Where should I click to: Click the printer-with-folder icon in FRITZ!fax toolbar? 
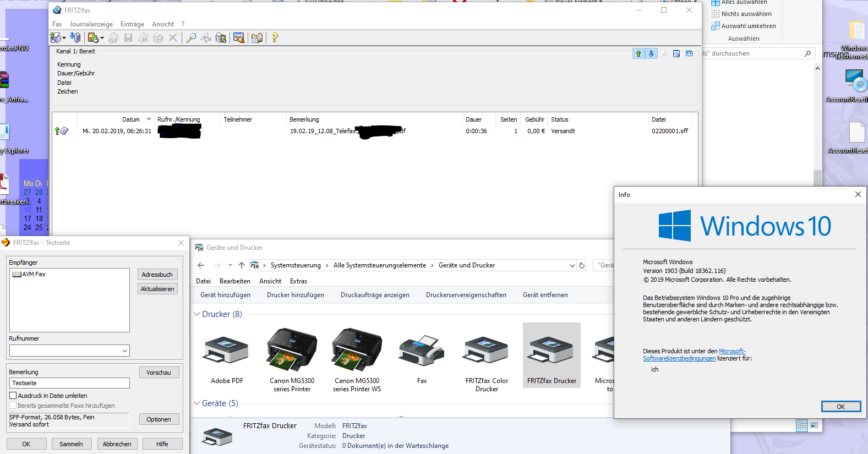coord(221,37)
